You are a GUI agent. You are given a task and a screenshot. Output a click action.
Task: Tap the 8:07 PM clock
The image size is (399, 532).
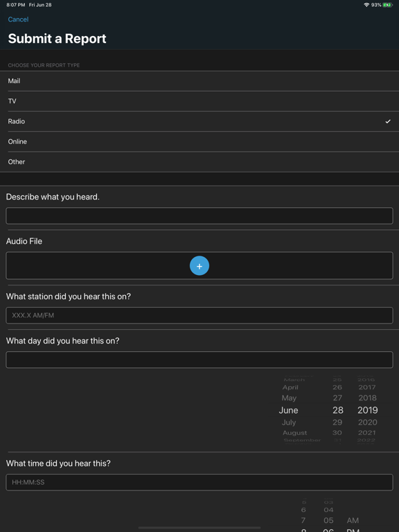coord(16,5)
